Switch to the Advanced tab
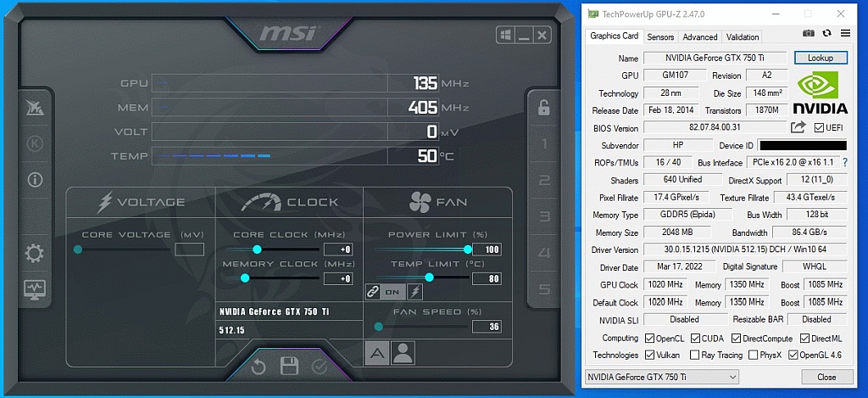 tap(699, 37)
